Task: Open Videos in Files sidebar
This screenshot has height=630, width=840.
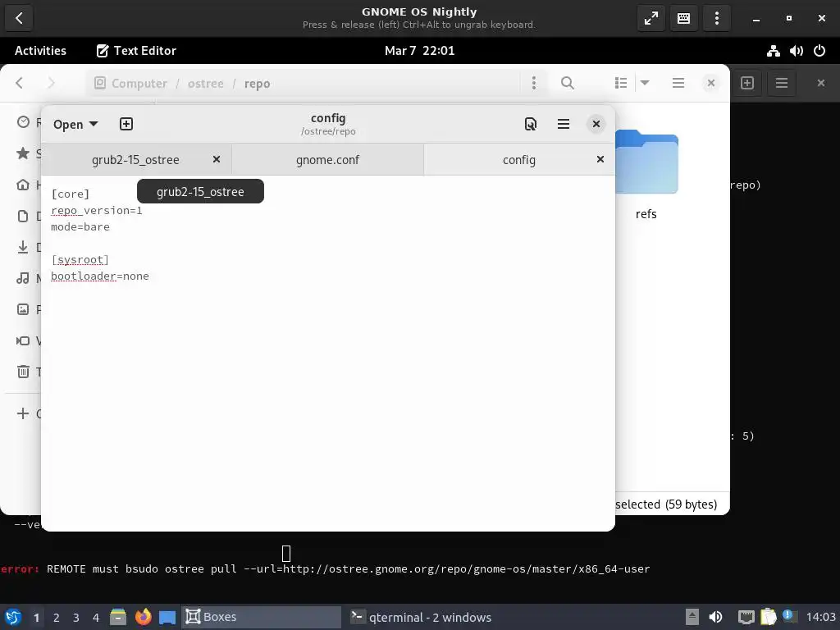Action: [x=23, y=340]
